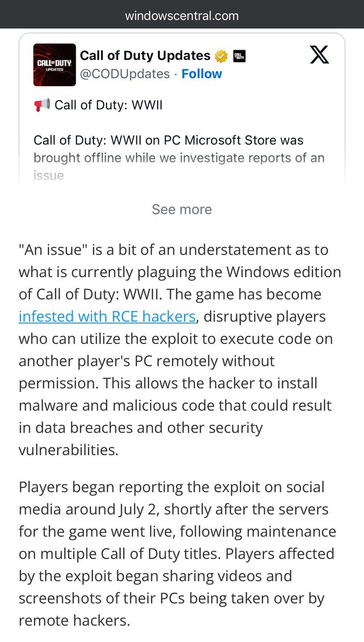Expand the post with See more

coord(182,209)
